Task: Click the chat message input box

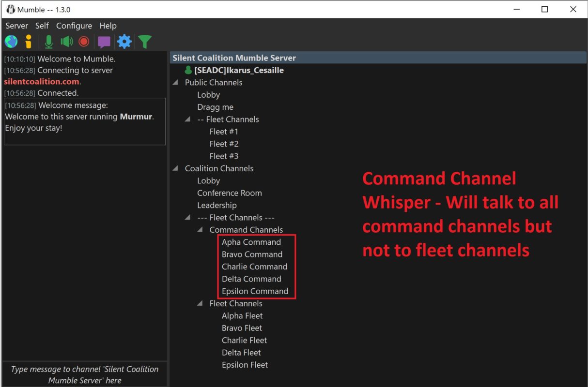Action: point(85,374)
